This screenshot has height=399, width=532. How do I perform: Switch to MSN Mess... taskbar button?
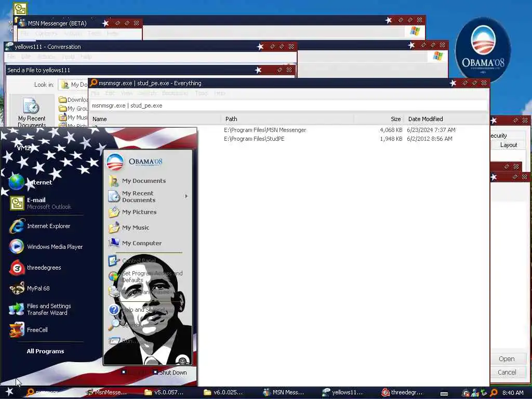(284, 392)
